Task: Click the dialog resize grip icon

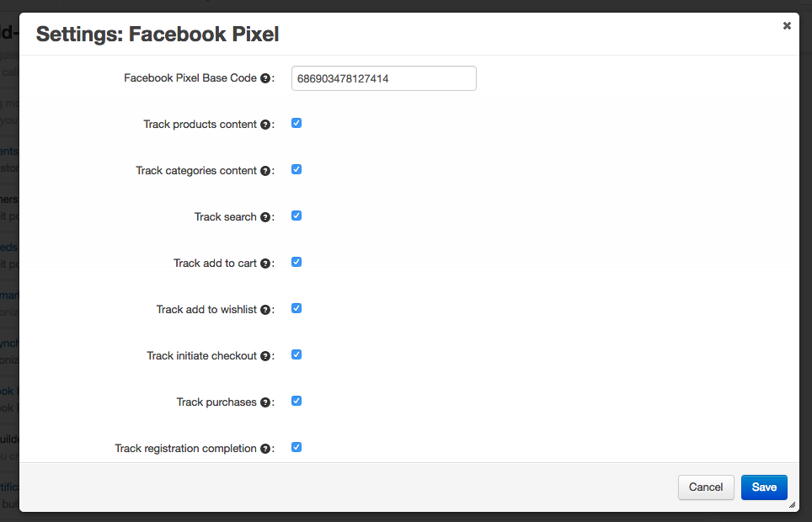Action: click(792, 504)
